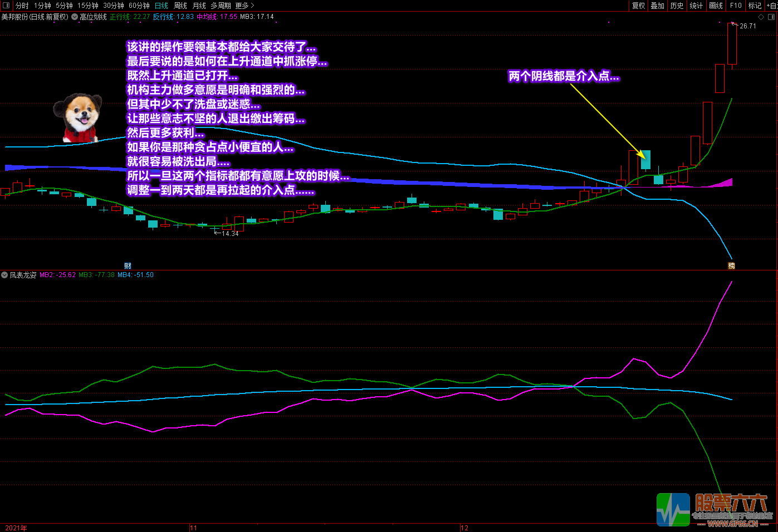Click the 26.71 high price label

pyautogui.click(x=747, y=26)
